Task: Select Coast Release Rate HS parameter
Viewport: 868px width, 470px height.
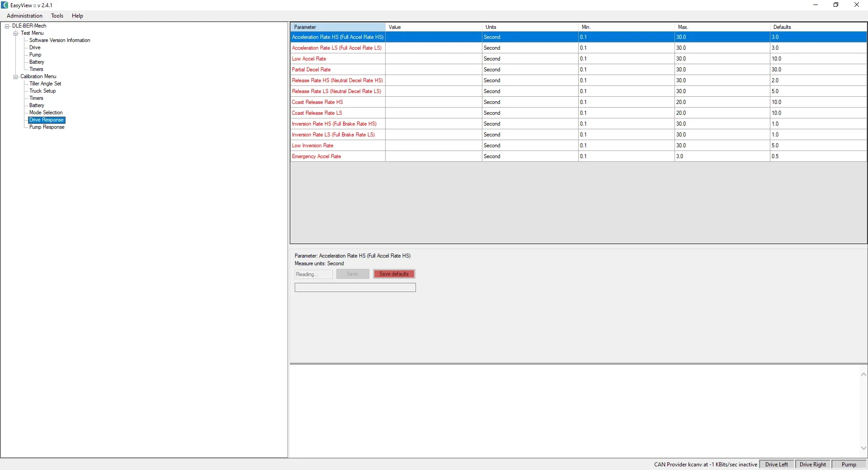Action: (x=579, y=102)
